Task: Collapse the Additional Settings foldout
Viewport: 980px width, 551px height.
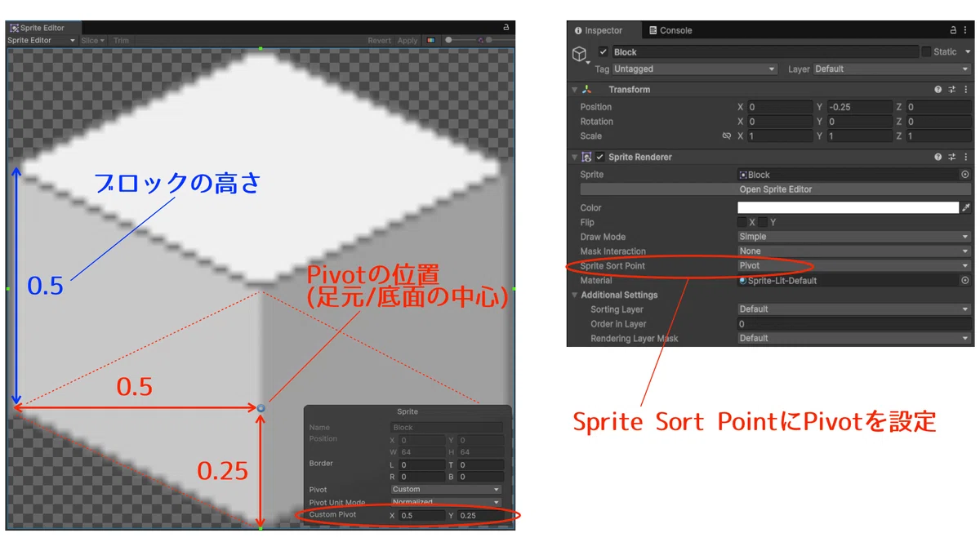Action: pos(575,295)
